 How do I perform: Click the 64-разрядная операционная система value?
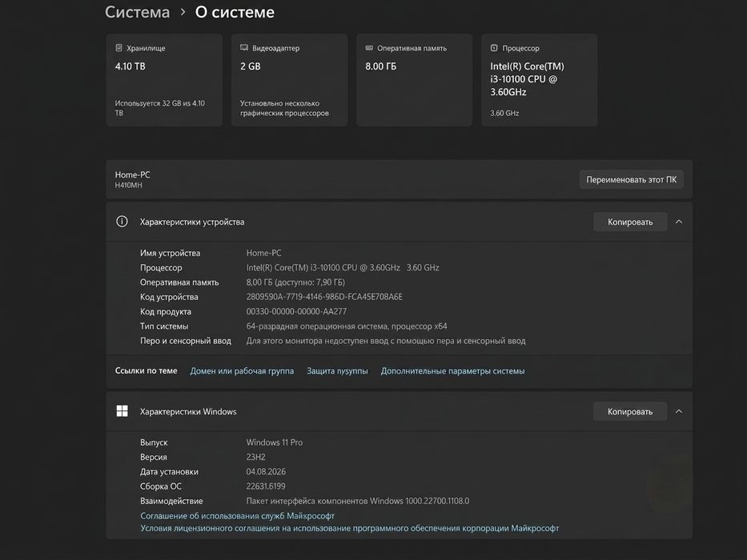point(347,326)
